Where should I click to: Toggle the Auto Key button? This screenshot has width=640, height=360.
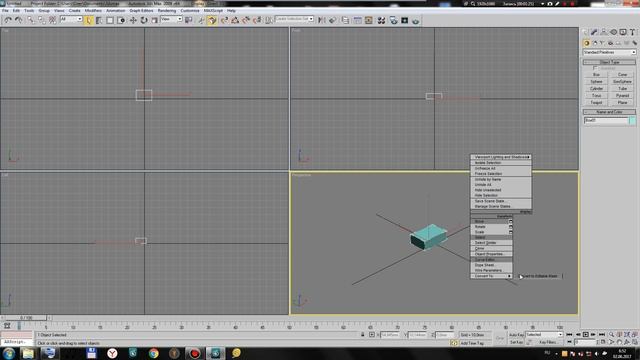point(516,335)
